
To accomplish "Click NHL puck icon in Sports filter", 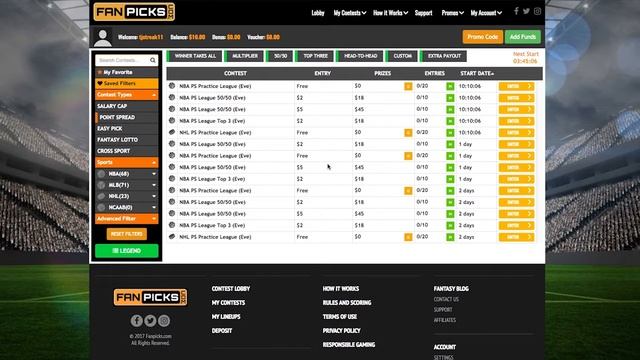I will [x=102, y=196].
